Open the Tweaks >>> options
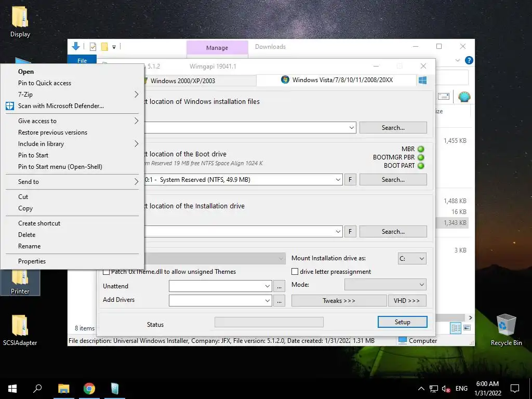532x399 pixels. pos(339,301)
